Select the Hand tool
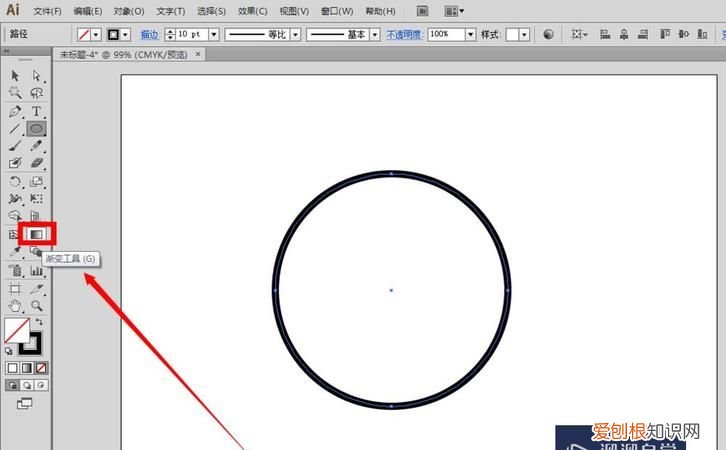The height and width of the screenshot is (450, 726). 15,306
